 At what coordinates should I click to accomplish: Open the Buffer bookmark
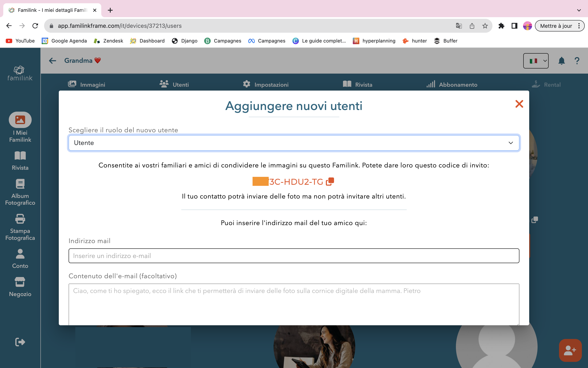click(446, 41)
